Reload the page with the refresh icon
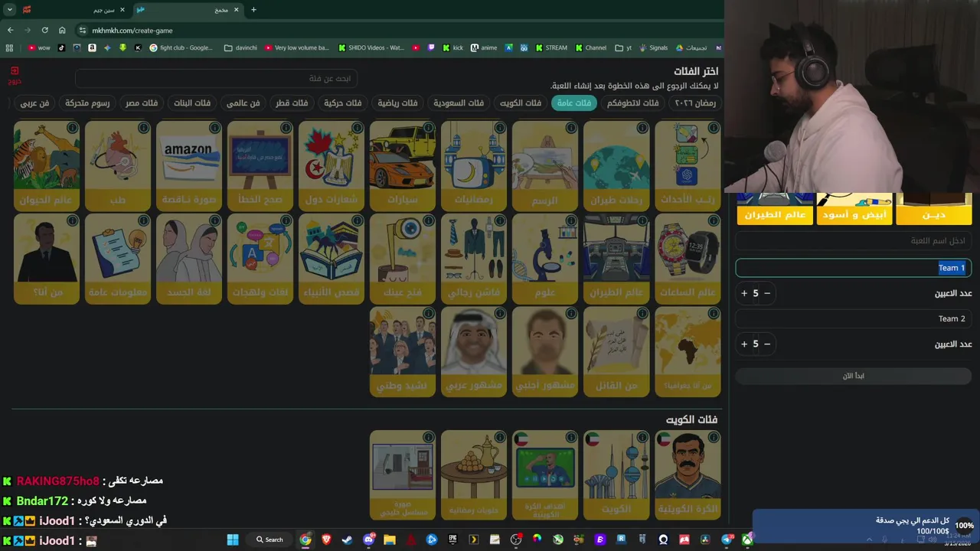Image resolution: width=980 pixels, height=551 pixels. click(44, 31)
